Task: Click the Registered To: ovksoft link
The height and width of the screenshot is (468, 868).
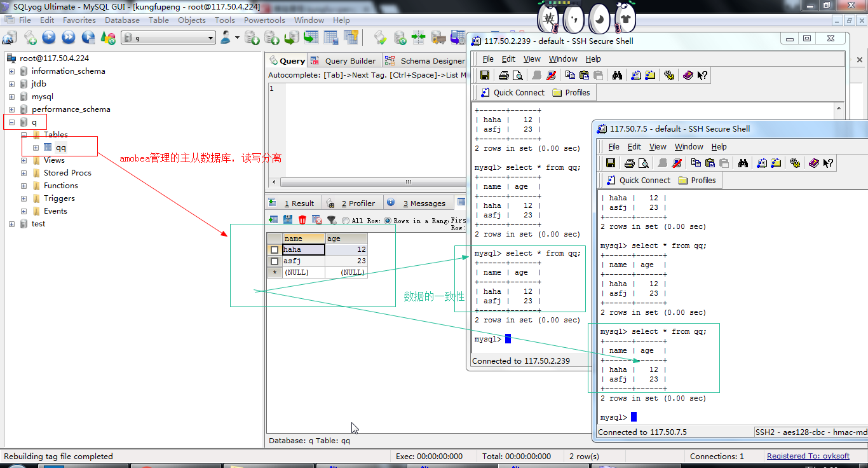Action: click(x=808, y=456)
